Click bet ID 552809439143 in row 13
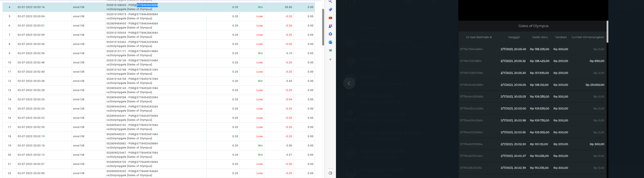 point(116,88)
